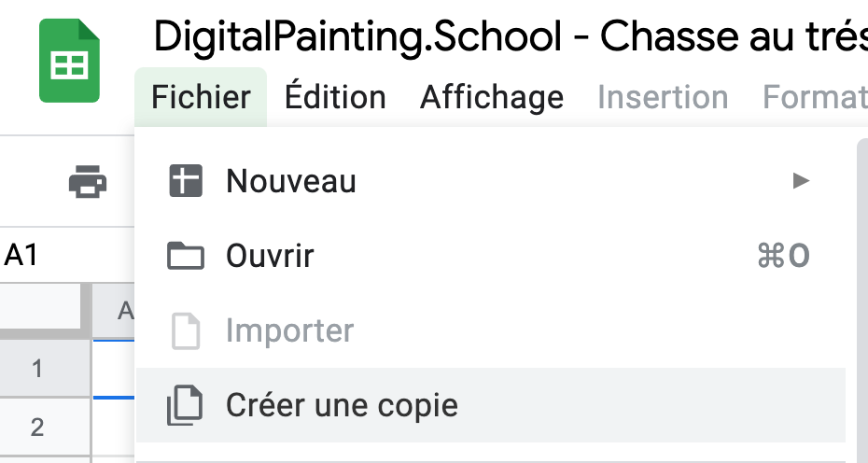Open the Édition menu
This screenshot has height=463, width=868.
[335, 97]
